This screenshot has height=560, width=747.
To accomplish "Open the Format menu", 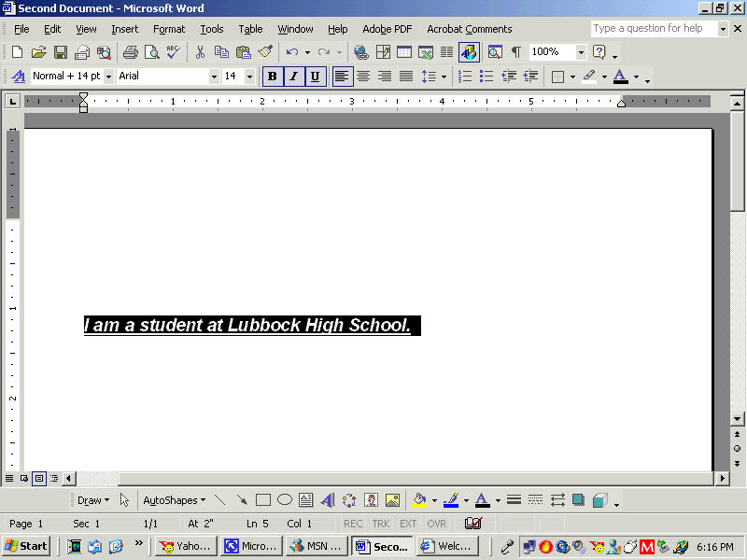I will tap(169, 29).
